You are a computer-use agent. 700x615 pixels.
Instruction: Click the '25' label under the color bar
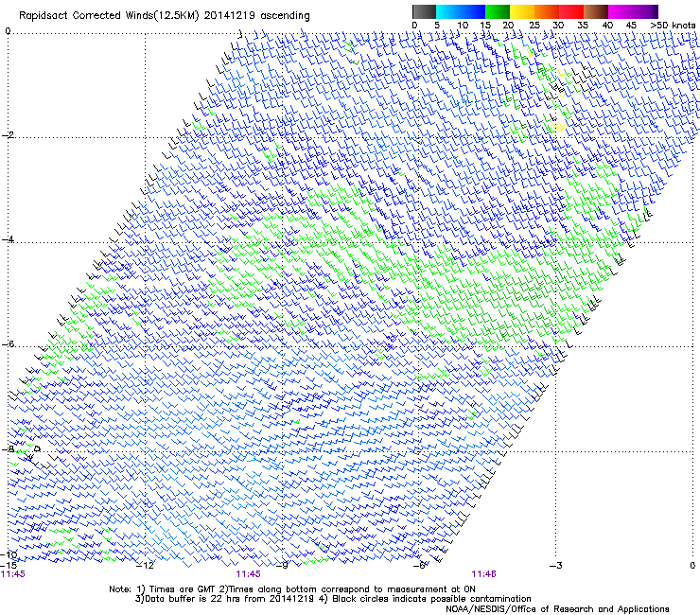tap(534, 26)
